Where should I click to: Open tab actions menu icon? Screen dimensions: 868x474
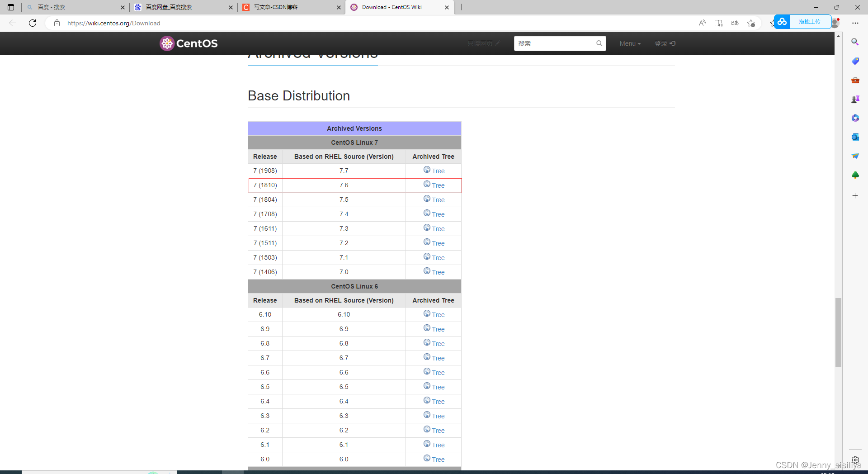(x=11, y=7)
